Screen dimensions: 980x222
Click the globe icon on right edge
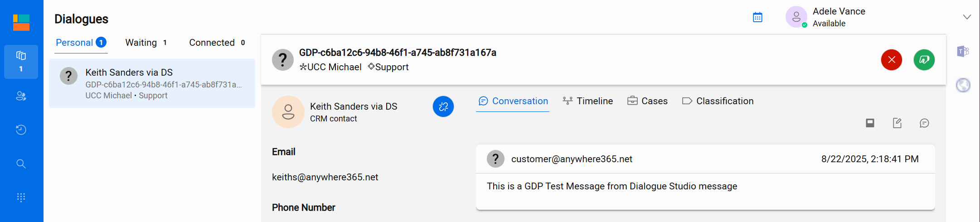pos(963,85)
